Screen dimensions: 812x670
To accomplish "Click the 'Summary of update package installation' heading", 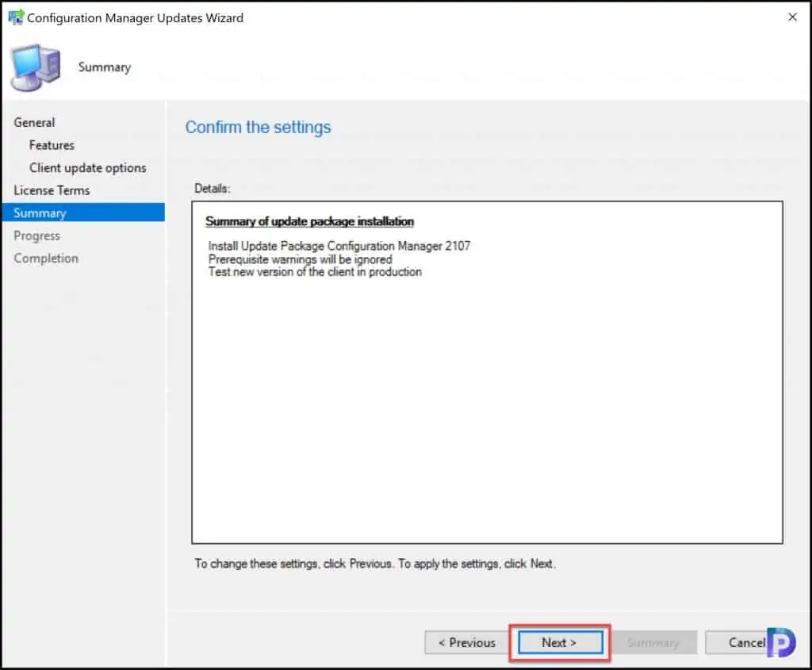I will pos(310,221).
